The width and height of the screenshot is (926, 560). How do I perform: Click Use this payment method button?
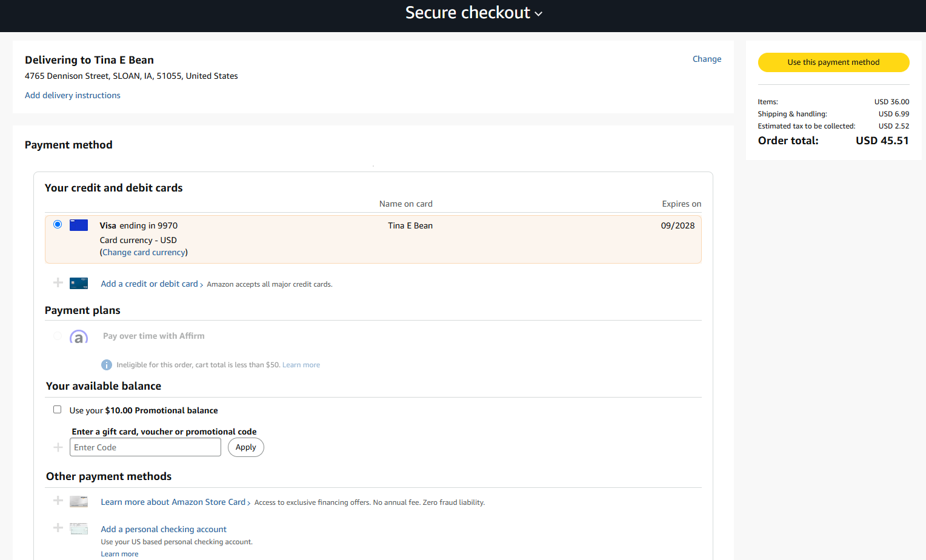pyautogui.click(x=833, y=62)
